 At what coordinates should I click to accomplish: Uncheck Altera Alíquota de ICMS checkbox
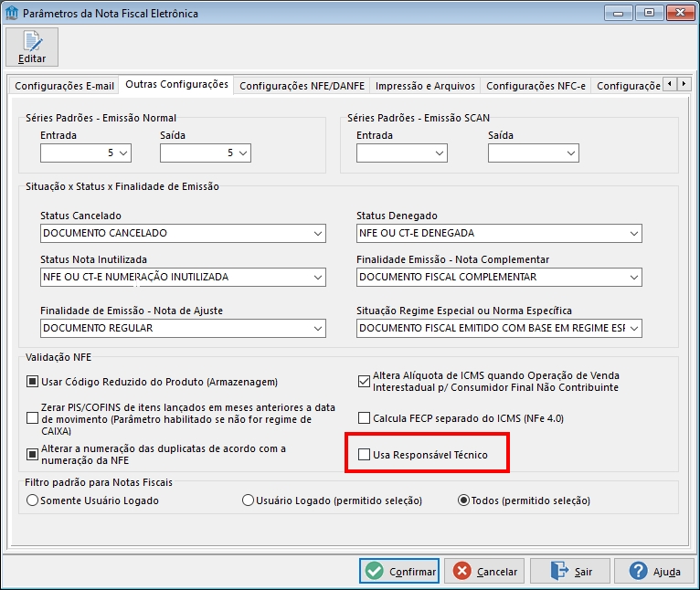(364, 382)
